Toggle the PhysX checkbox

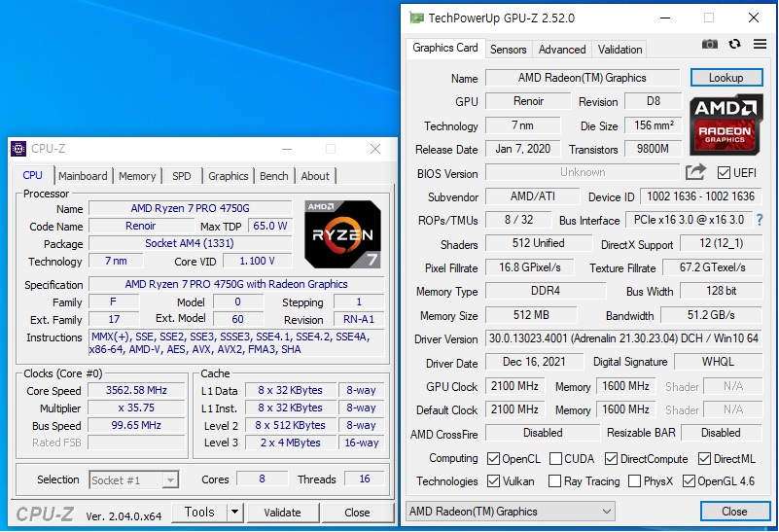click(x=634, y=480)
